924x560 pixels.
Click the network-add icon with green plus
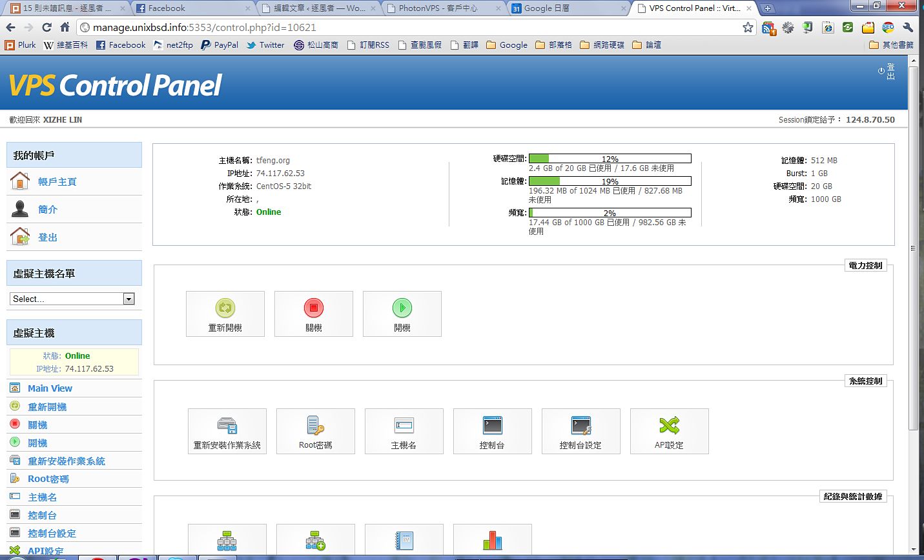(x=315, y=541)
